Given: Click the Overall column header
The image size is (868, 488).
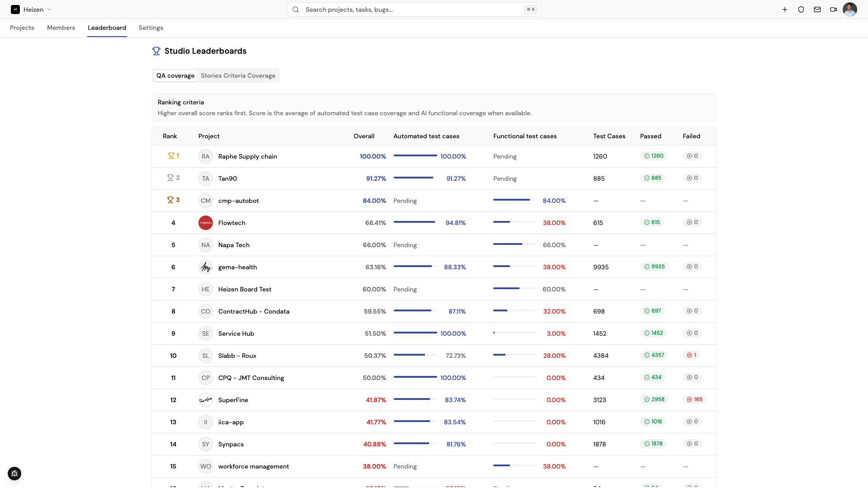Looking at the screenshot, I should click(x=364, y=136).
